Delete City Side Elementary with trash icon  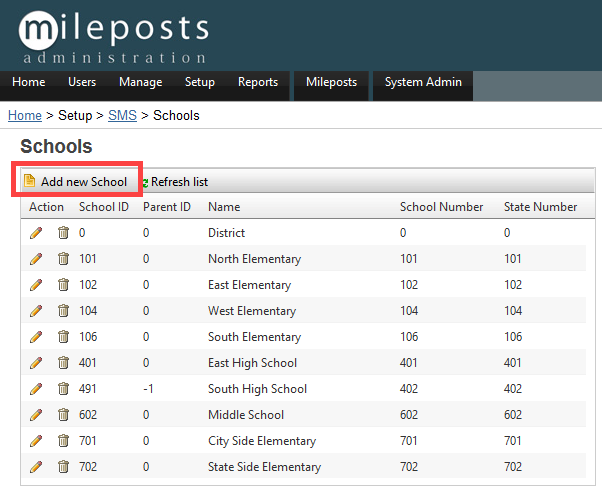(63, 441)
